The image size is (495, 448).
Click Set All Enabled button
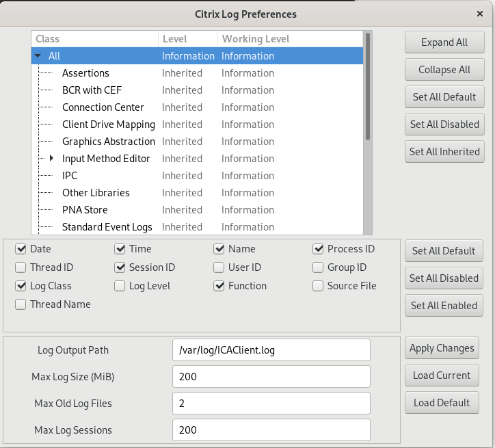click(x=444, y=306)
